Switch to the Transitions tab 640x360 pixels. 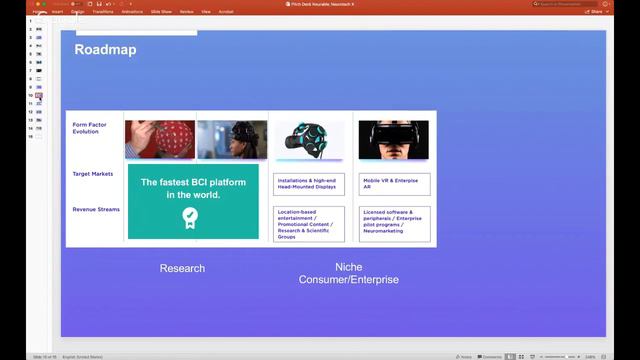pos(103,12)
